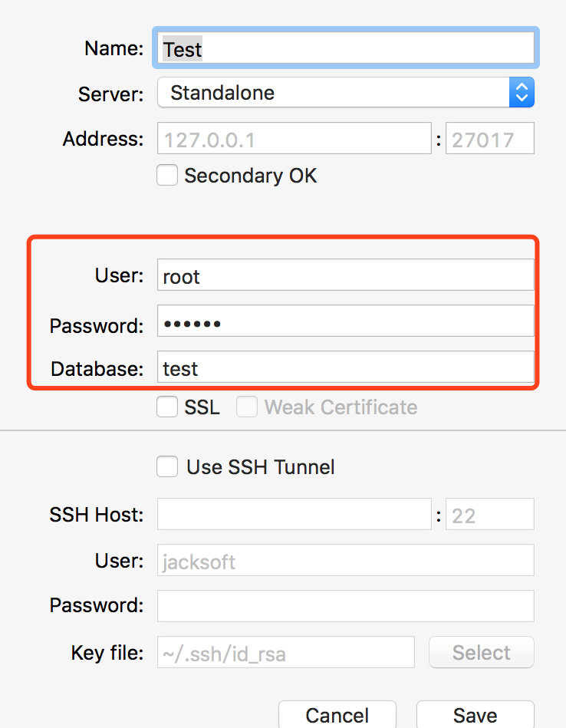Click the SSH port field showing 22
Image resolution: width=566 pixels, height=728 pixels.
tap(490, 514)
